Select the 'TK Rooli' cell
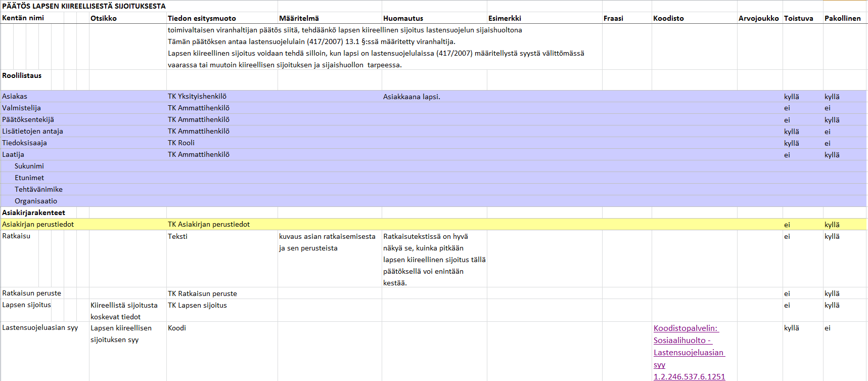 tap(181, 143)
